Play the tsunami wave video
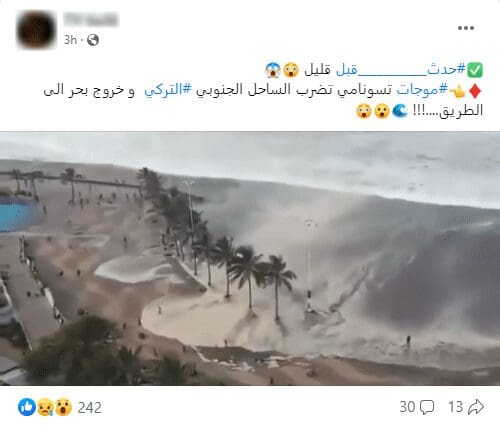Image resolution: width=500 pixels, height=428 pixels. (250, 259)
